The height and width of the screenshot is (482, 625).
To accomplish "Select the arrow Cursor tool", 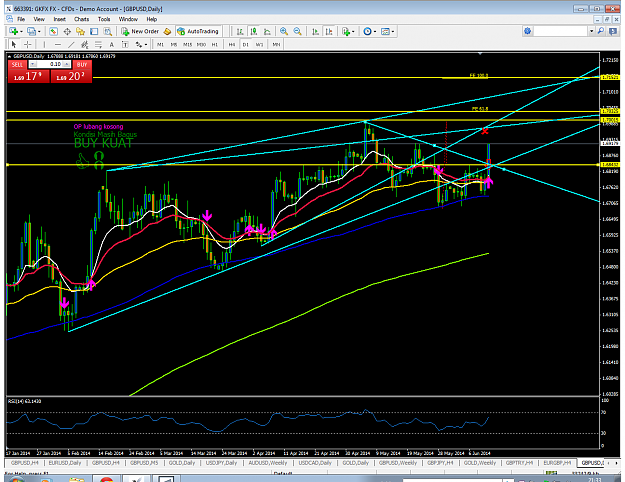I will coord(14,44).
